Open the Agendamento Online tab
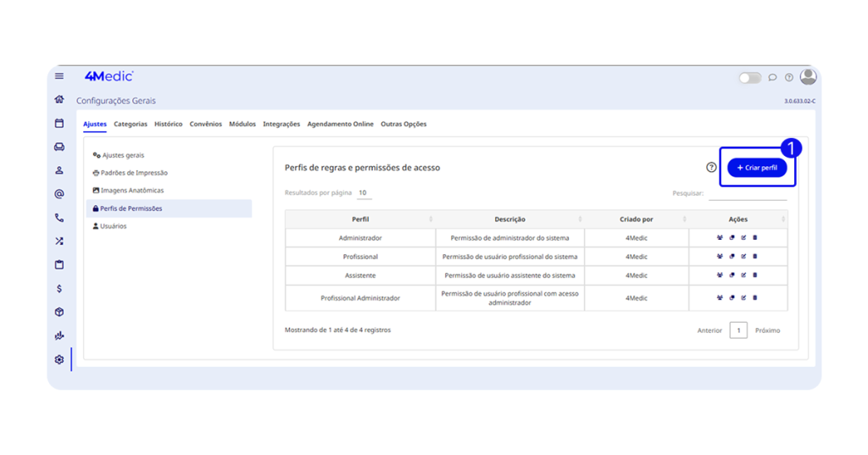Screen dimensions: 868x455 pos(340,124)
